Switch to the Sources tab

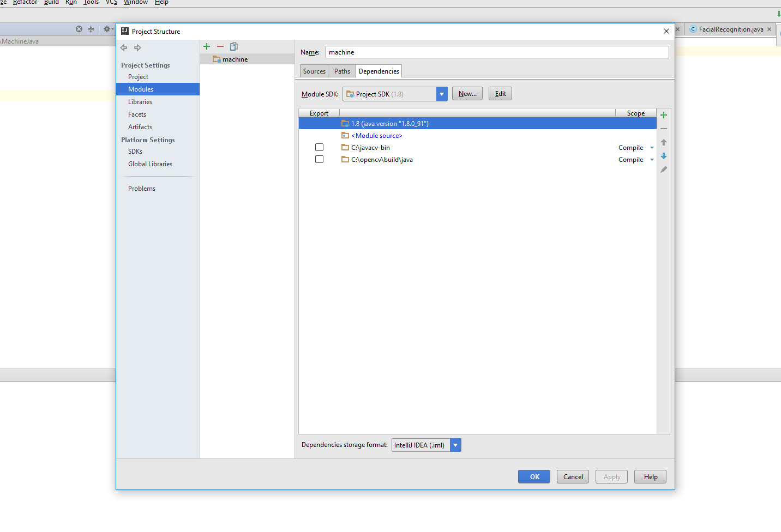(x=314, y=71)
